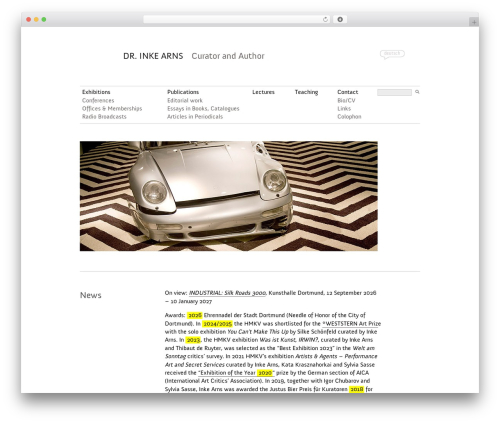
Task: Open the Links page
Action: pos(344,108)
